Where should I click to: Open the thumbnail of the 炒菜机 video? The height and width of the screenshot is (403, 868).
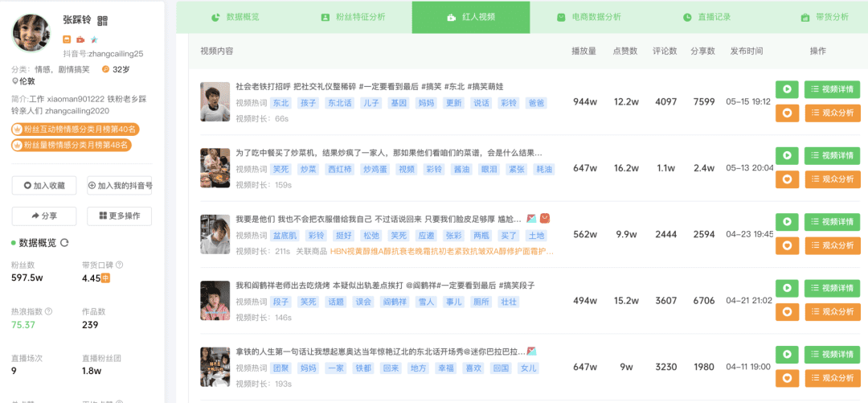click(x=215, y=168)
